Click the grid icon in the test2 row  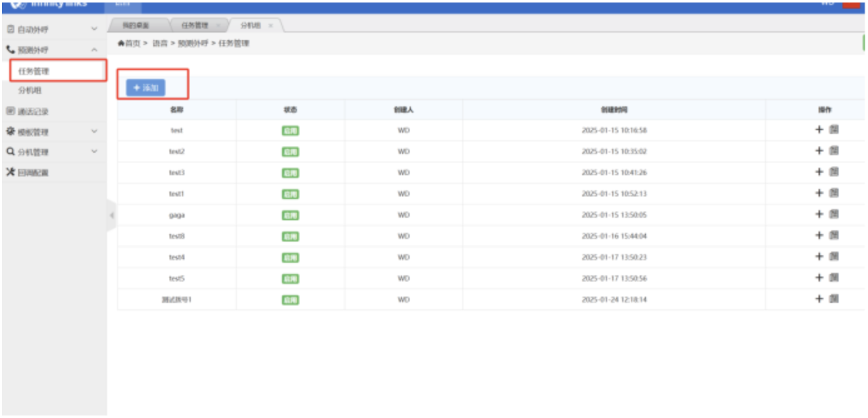pos(834,151)
